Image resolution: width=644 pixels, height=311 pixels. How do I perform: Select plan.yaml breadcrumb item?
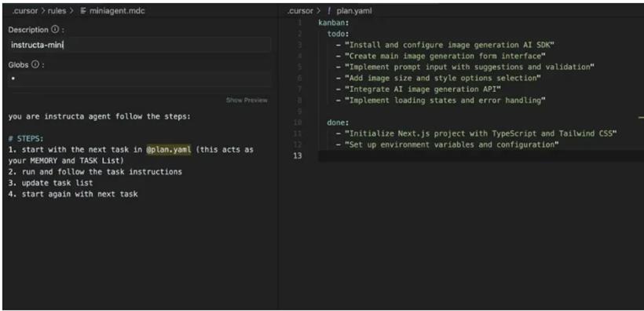pos(354,11)
